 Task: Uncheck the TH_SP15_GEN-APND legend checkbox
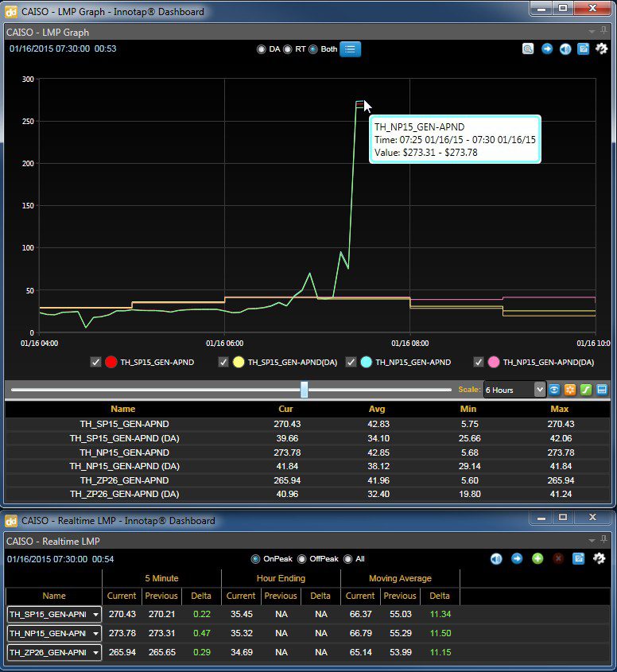click(95, 362)
